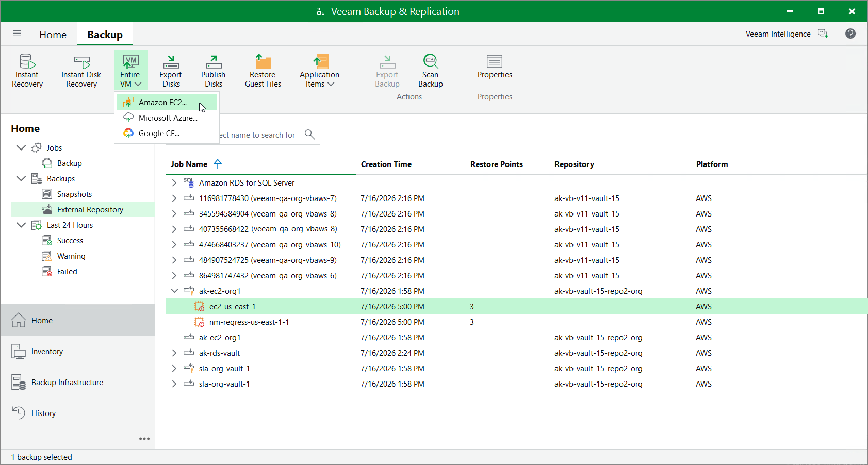Viewport: 868px width, 465px height.
Task: Click the Failed status icon
Action: pos(47,272)
